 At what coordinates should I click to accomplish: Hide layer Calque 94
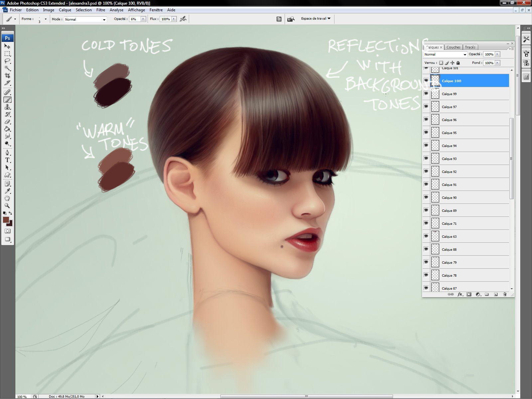(426, 145)
